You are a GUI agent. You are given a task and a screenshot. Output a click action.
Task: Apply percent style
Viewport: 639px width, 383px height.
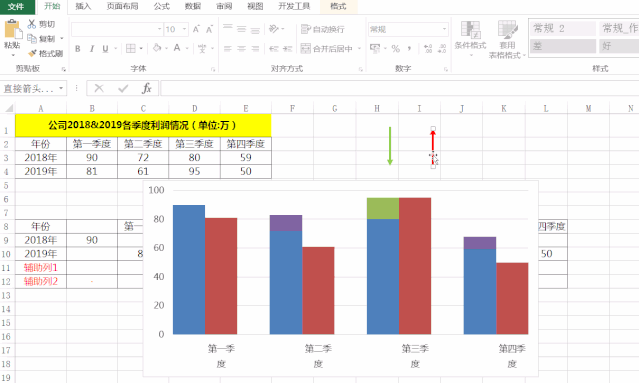point(396,49)
